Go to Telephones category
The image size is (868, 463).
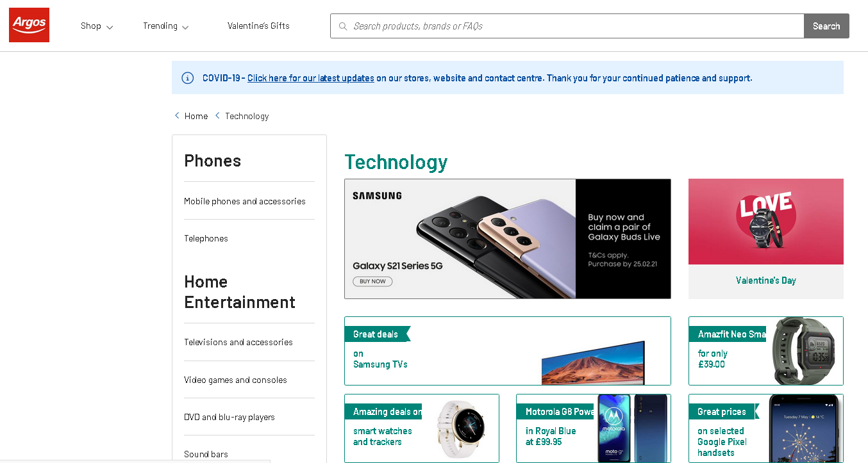[x=206, y=238]
